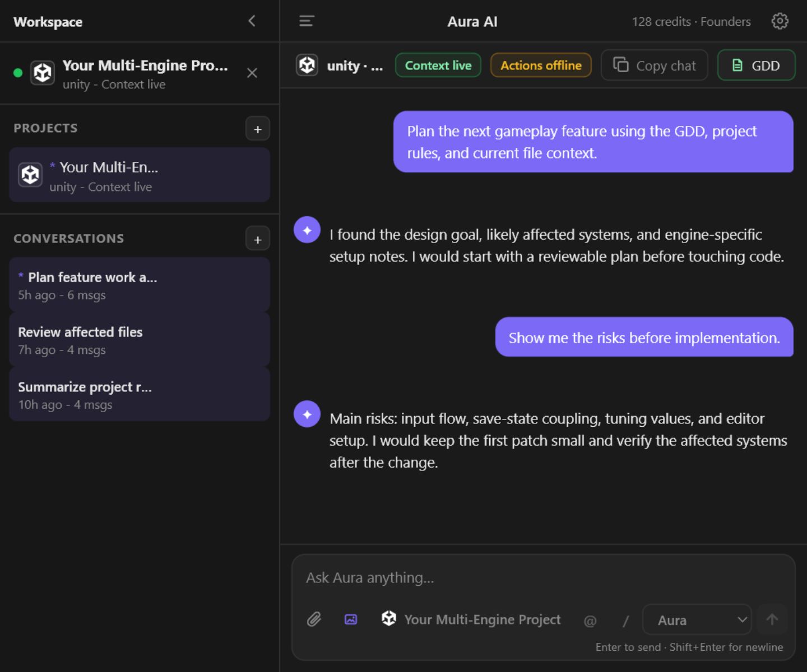Click the second Aura assistant avatar
This screenshot has width=807, height=672.
[x=307, y=414]
